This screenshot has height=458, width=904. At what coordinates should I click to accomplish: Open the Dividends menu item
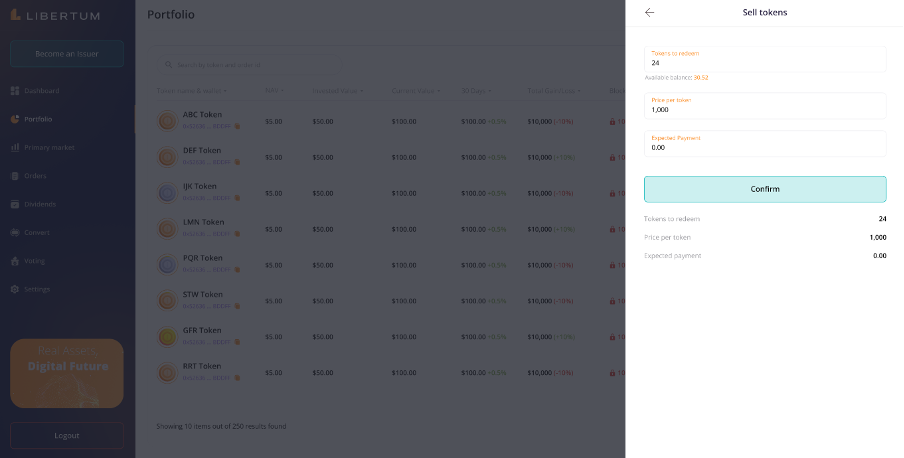[41, 204]
